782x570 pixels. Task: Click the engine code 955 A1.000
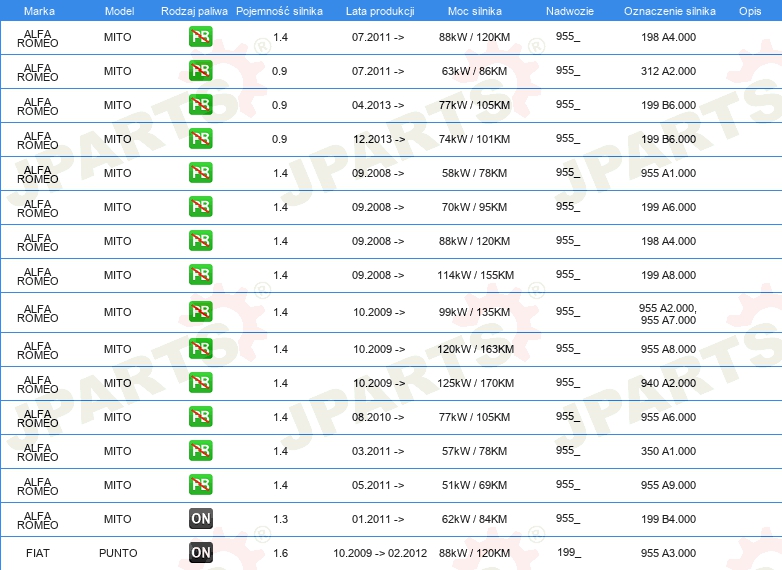668,173
